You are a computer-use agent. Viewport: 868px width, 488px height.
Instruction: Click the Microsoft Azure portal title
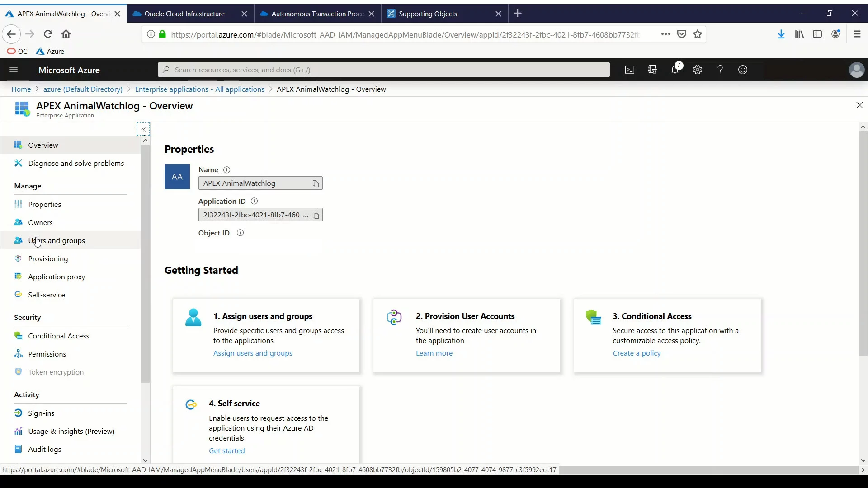tap(69, 70)
